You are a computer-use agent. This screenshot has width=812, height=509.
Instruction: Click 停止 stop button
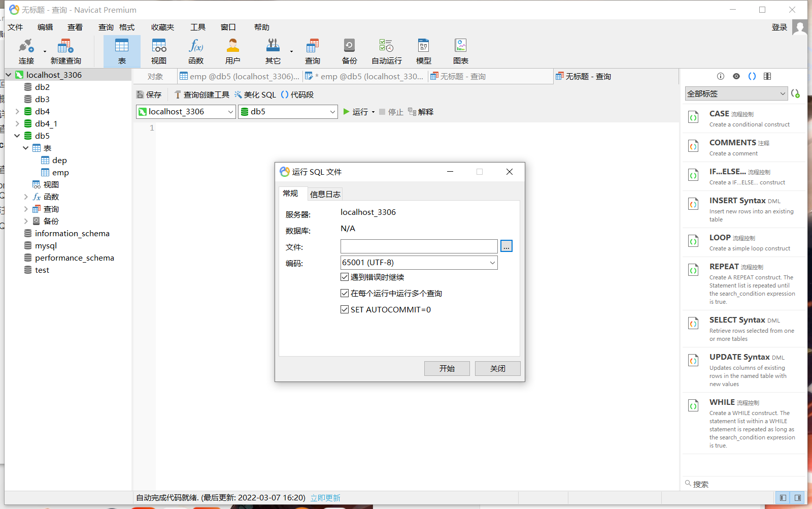coord(391,112)
